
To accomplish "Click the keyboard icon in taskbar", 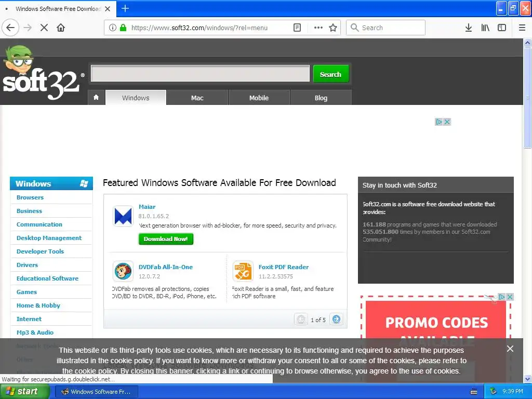I will (x=474, y=392).
